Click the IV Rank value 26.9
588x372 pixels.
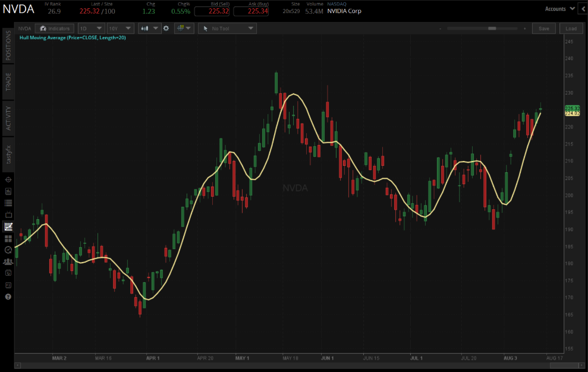click(54, 11)
